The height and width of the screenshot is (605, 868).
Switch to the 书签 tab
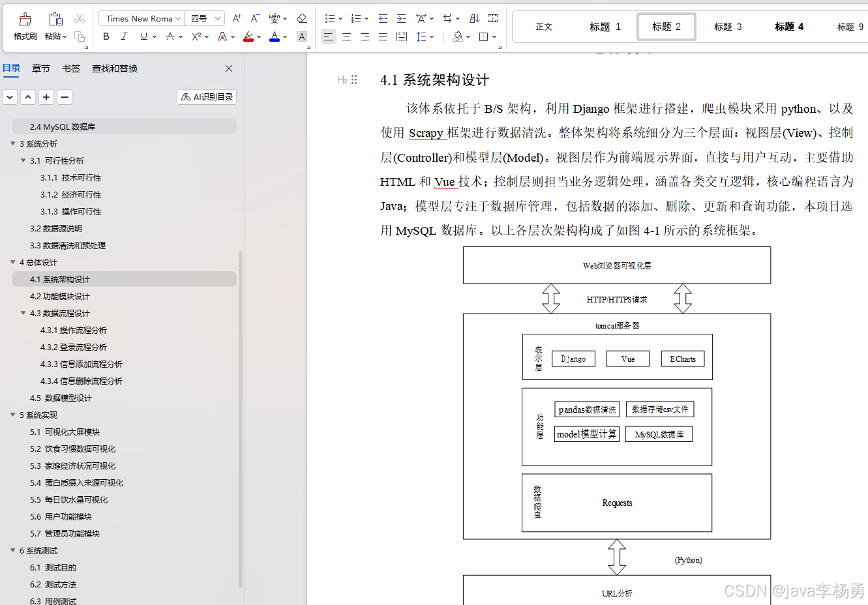click(71, 68)
